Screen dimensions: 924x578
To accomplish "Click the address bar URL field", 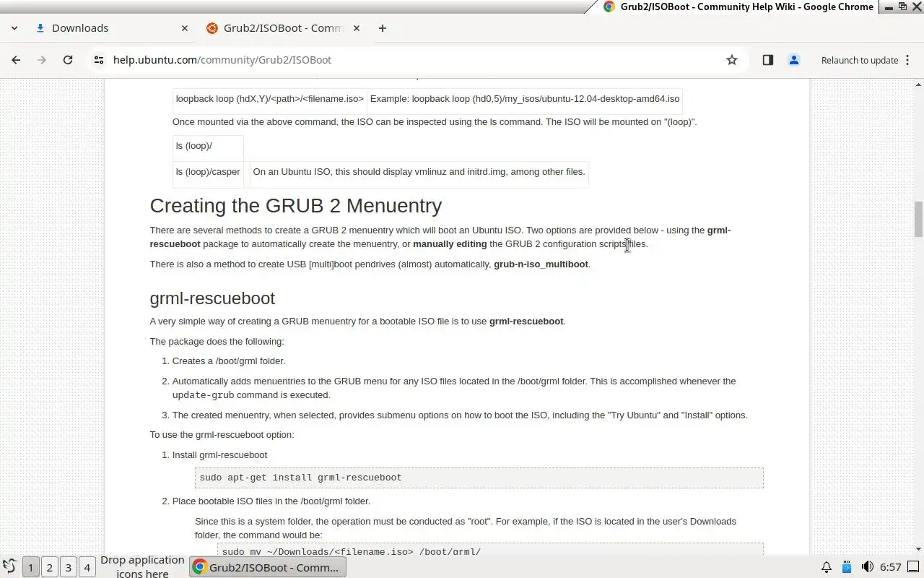I will (x=411, y=60).
